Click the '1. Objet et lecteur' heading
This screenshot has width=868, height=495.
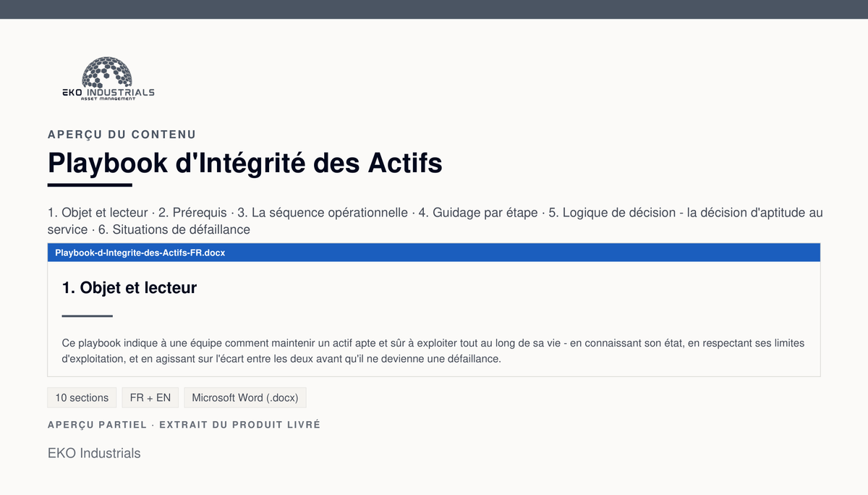pyautogui.click(x=129, y=287)
